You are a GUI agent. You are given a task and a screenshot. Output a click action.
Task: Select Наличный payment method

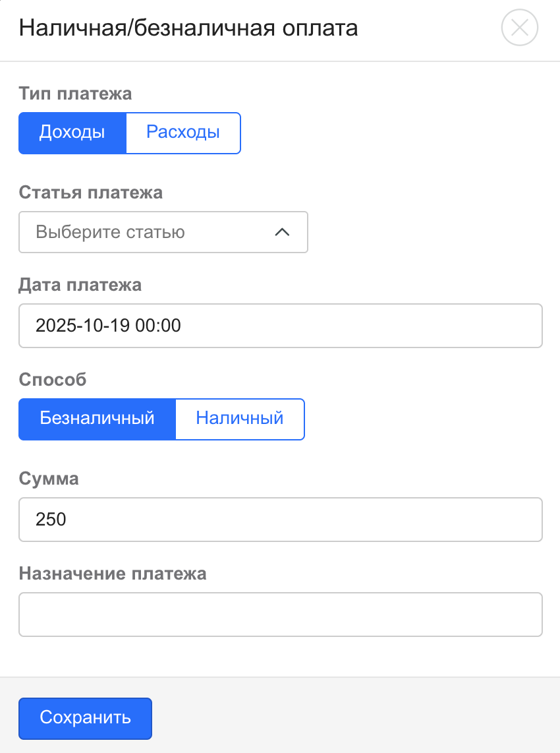(x=240, y=419)
